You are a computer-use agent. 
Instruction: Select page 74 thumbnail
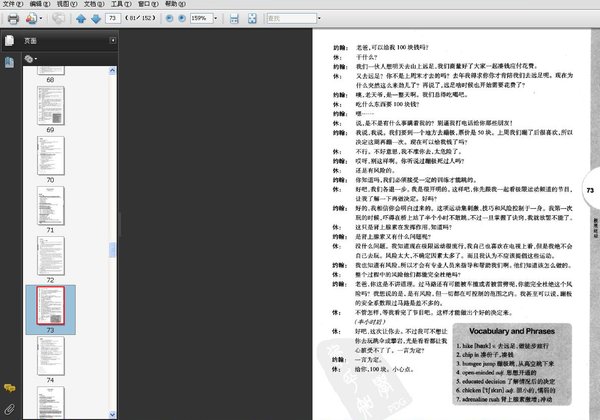[x=51, y=356]
